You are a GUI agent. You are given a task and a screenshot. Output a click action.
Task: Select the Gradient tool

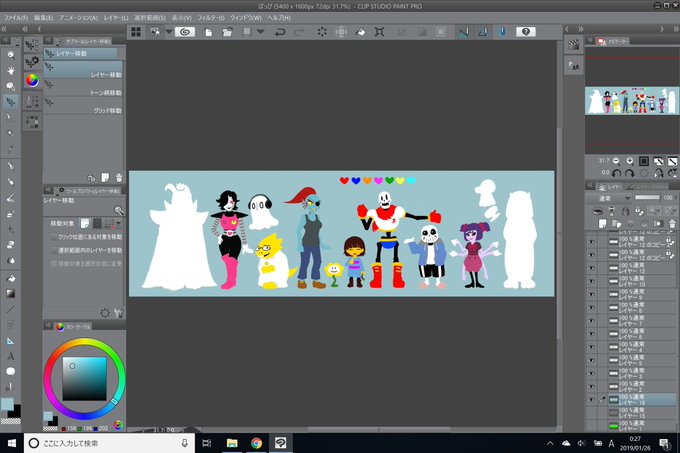click(10, 293)
